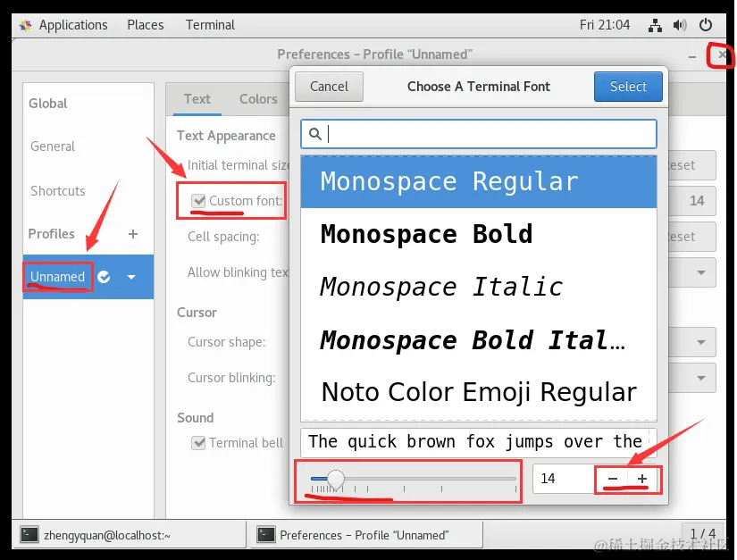Switch to the Text tab

pyautogui.click(x=197, y=99)
